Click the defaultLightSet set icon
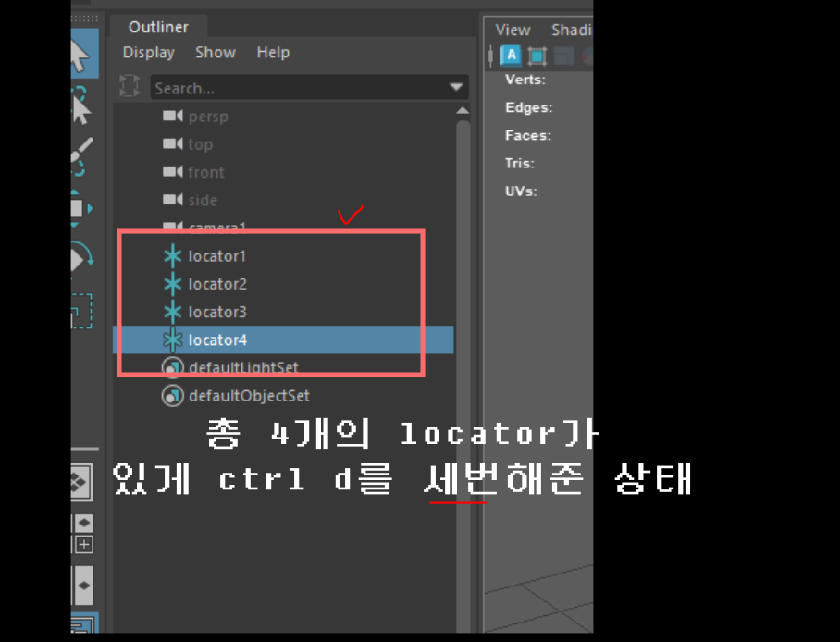The width and height of the screenshot is (840, 642). [172, 368]
